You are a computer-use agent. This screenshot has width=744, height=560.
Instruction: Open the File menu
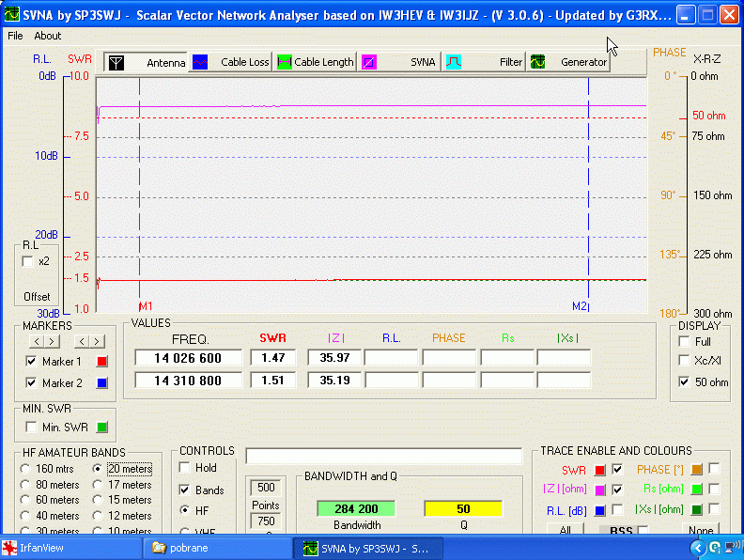click(x=15, y=36)
